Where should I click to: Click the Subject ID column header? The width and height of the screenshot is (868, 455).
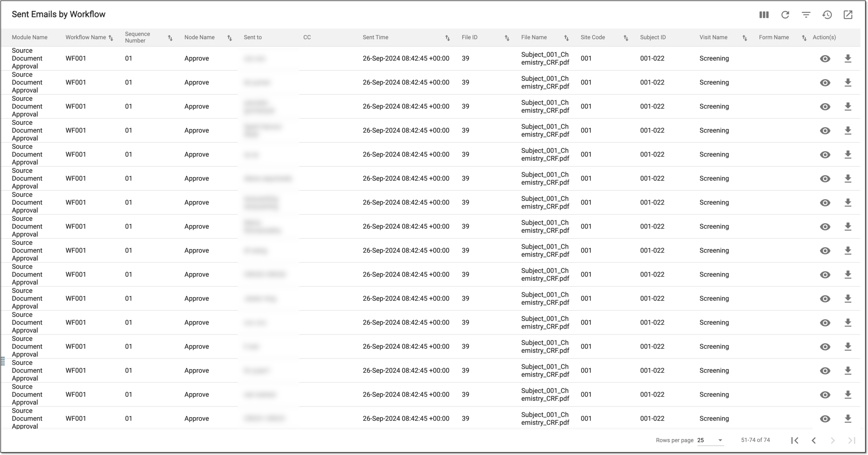coord(653,37)
